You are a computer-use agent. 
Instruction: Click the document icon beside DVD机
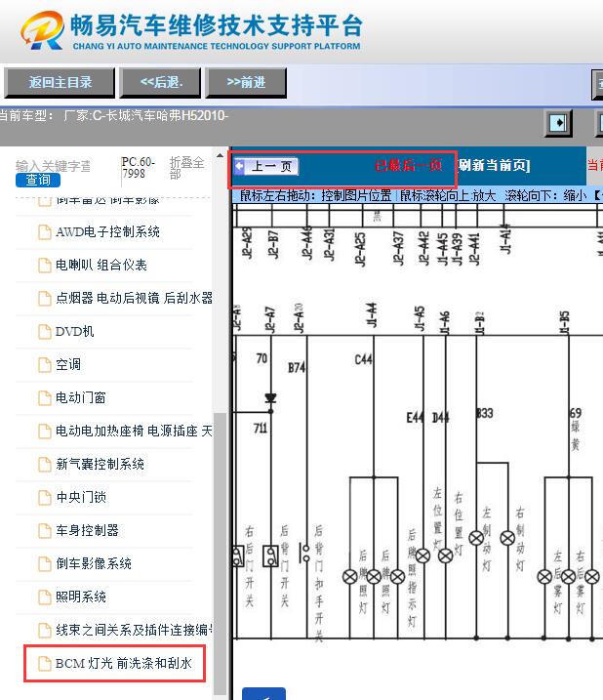coord(45,332)
